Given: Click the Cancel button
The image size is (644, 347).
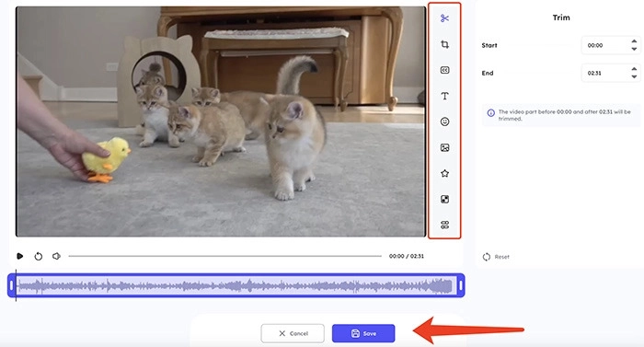Looking at the screenshot, I should [x=293, y=333].
